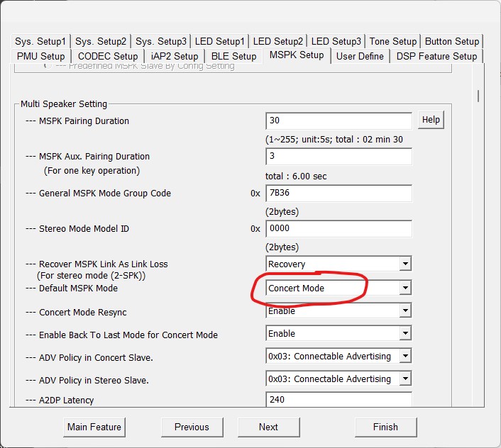501x448 pixels.
Task: Edit General MSPK Mode Group Code field
Action: pyautogui.click(x=338, y=193)
